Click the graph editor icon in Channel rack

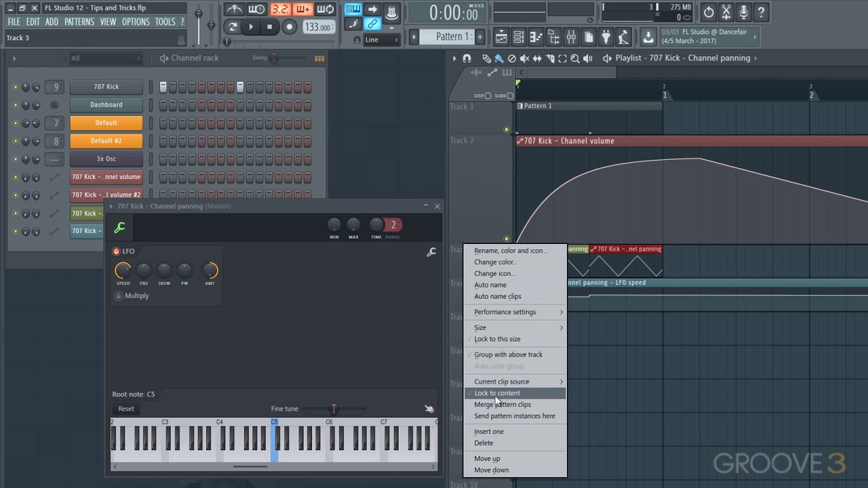click(319, 58)
